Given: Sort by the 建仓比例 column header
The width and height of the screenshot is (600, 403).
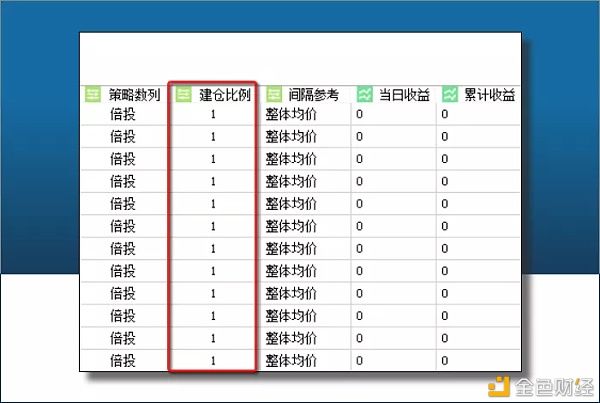Looking at the screenshot, I should (x=225, y=95).
